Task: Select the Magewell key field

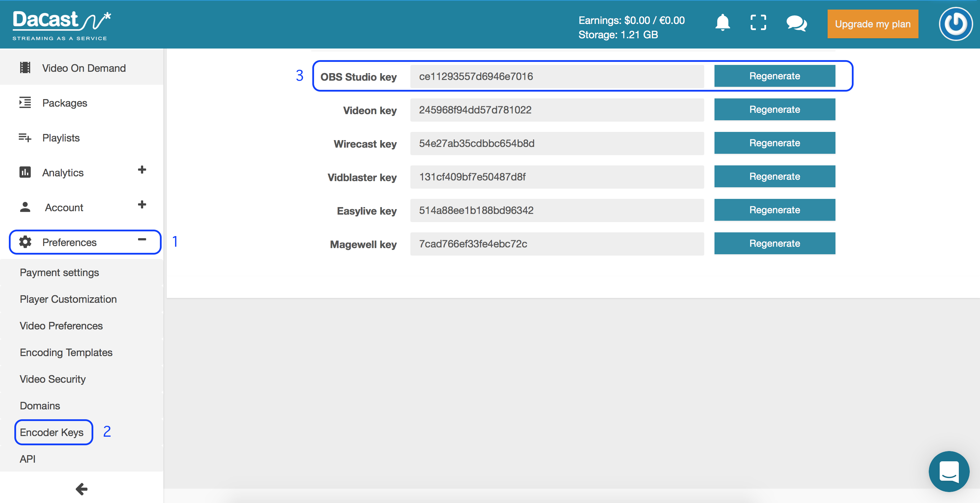Action: coord(557,244)
